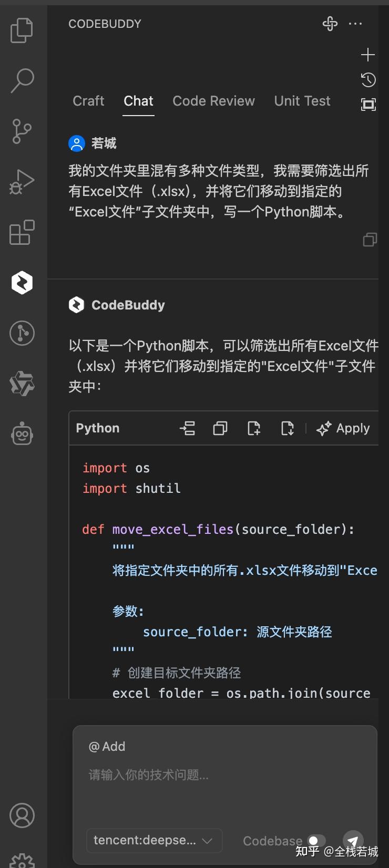389x868 pixels.
Task: Click the Apply button on the code block
Action: 343,428
